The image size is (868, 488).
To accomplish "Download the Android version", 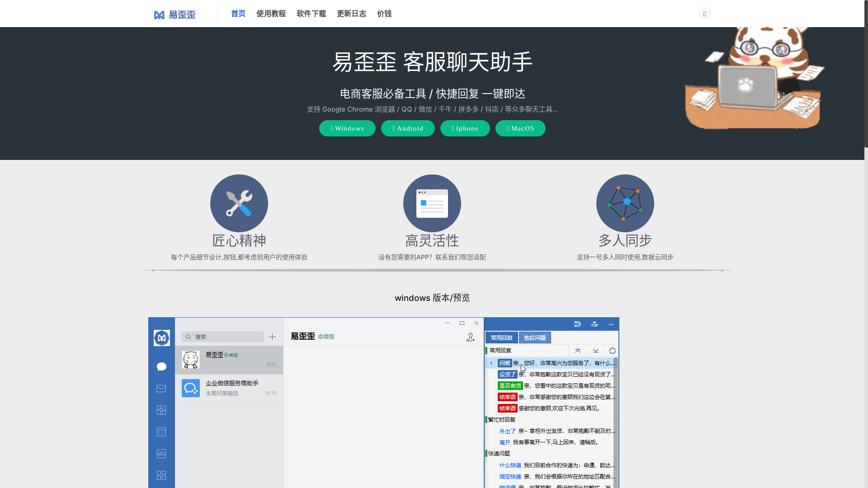I will 408,128.
